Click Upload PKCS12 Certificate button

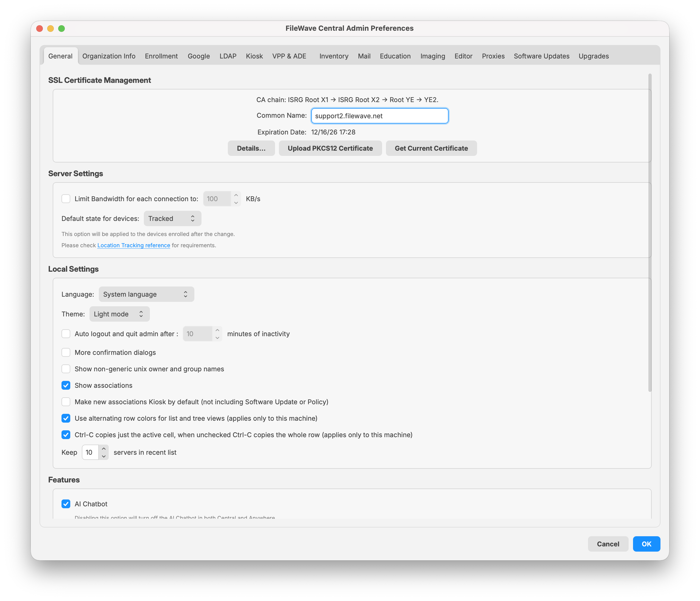330,148
